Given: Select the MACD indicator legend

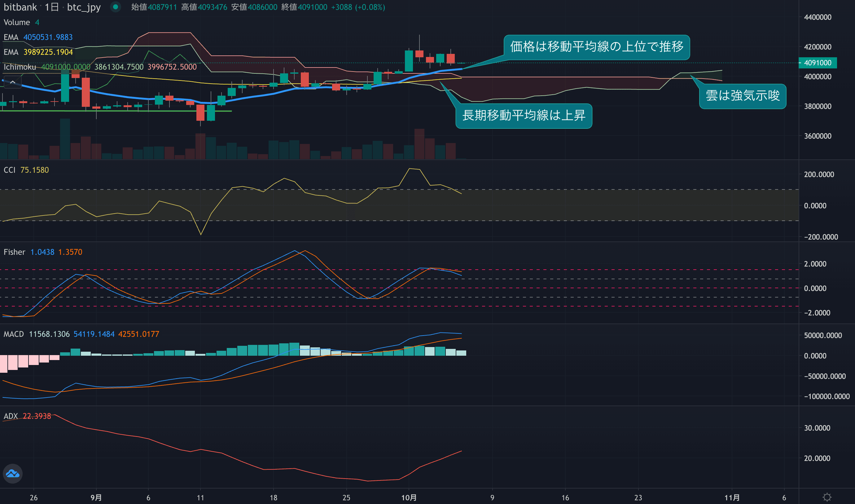Looking at the screenshot, I should click(14, 334).
